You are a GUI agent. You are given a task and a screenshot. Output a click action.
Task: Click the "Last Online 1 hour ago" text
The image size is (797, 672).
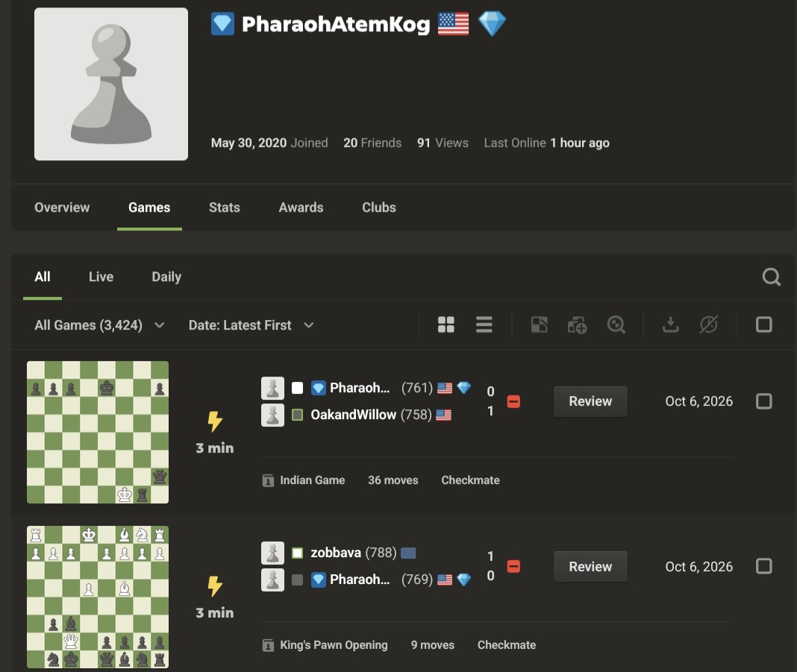click(x=546, y=142)
